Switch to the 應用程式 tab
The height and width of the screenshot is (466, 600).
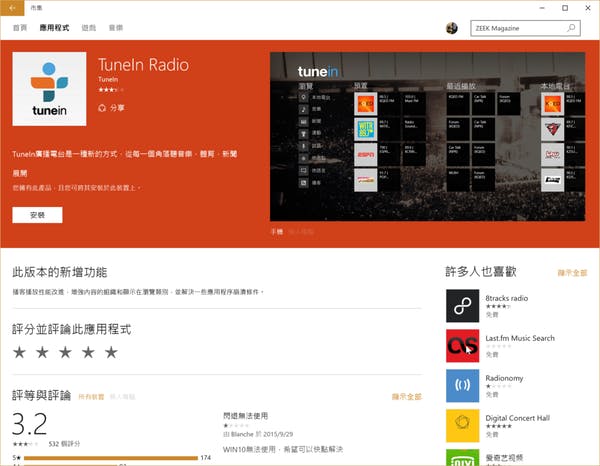point(54,28)
